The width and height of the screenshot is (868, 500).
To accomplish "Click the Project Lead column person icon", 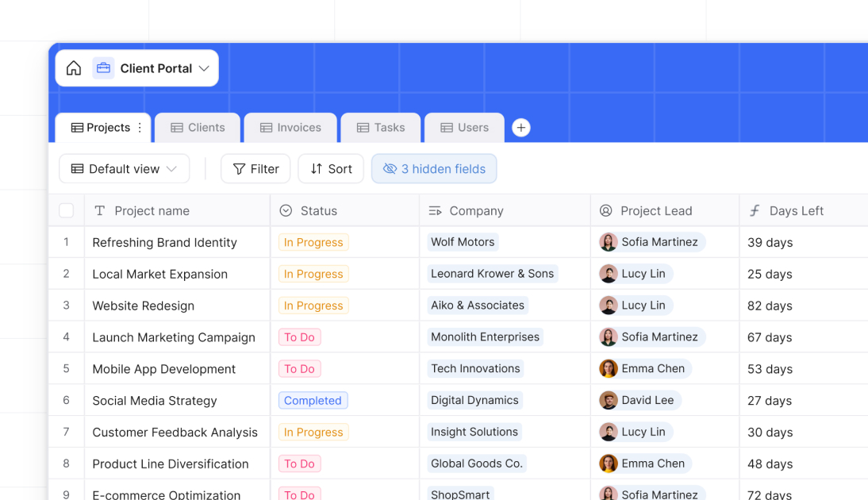I will click(x=606, y=211).
